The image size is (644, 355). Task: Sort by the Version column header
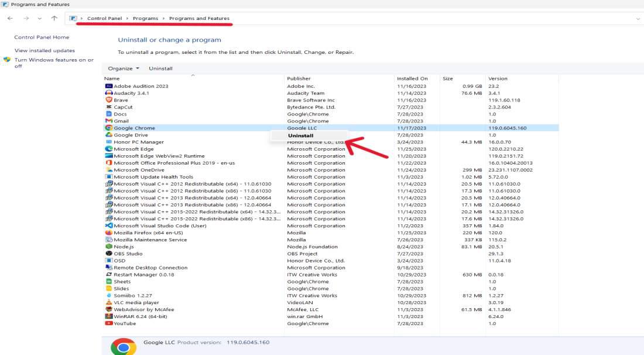[x=498, y=78]
